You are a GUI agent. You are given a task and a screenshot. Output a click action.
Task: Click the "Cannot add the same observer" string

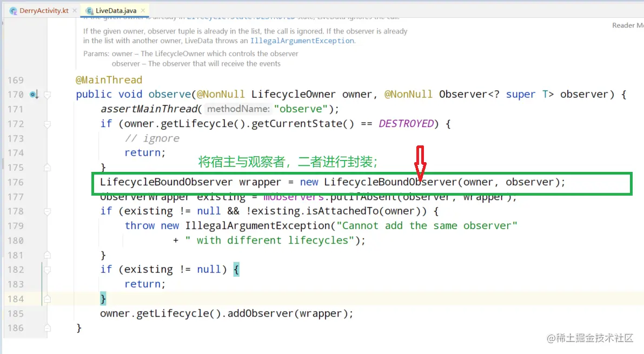(x=427, y=225)
